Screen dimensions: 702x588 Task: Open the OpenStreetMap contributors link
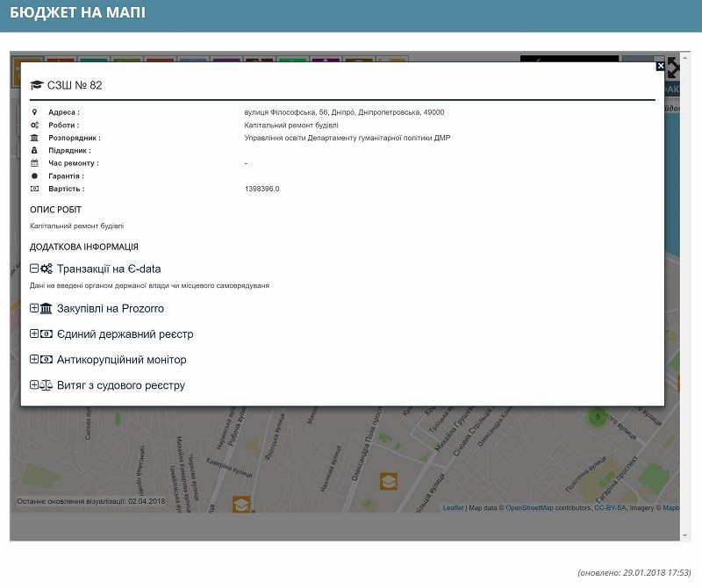click(x=529, y=508)
